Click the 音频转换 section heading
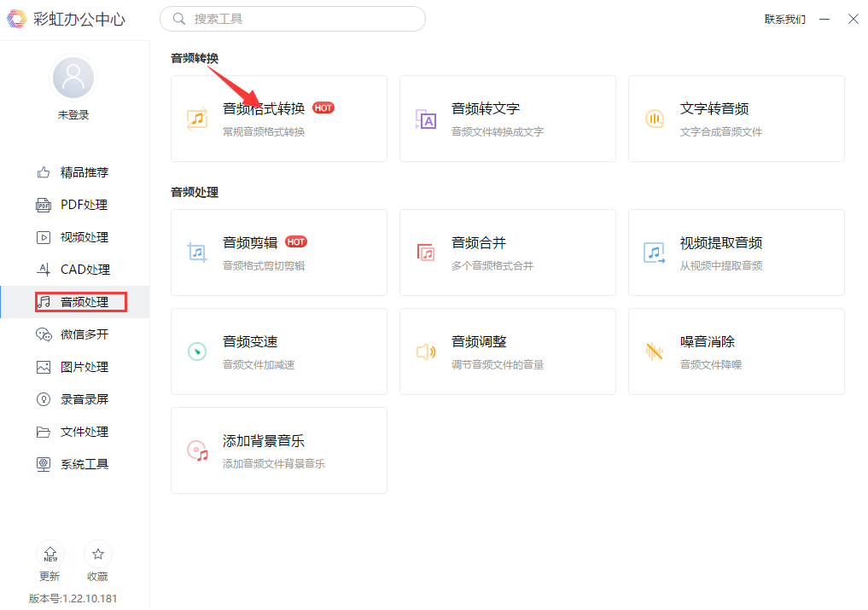The height and width of the screenshot is (610, 868). 195,58
